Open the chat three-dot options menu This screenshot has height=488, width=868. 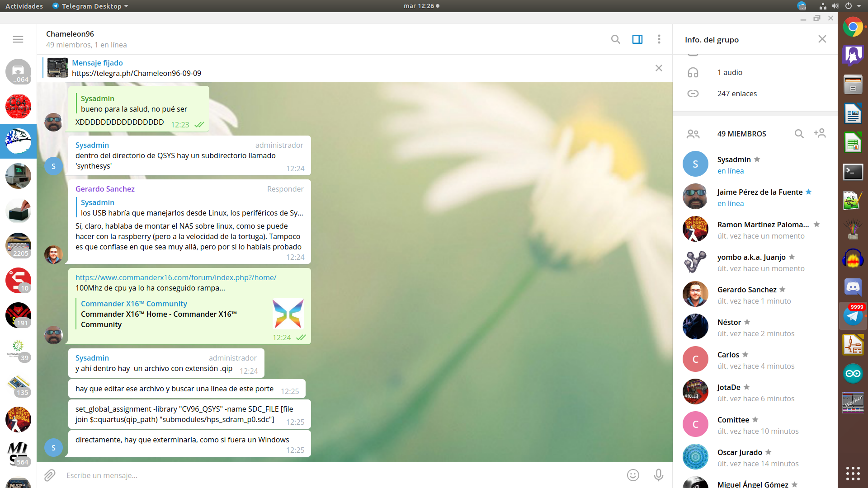pyautogui.click(x=659, y=39)
